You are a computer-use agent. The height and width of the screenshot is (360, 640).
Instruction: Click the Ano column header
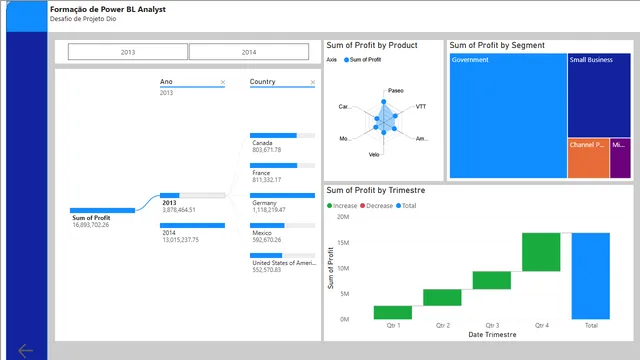point(166,82)
